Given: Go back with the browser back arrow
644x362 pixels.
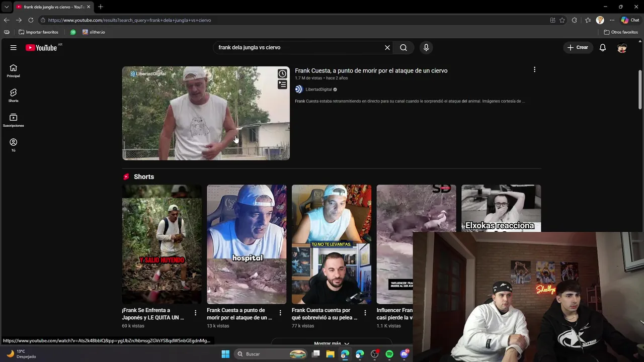Looking at the screenshot, I should (x=7, y=20).
